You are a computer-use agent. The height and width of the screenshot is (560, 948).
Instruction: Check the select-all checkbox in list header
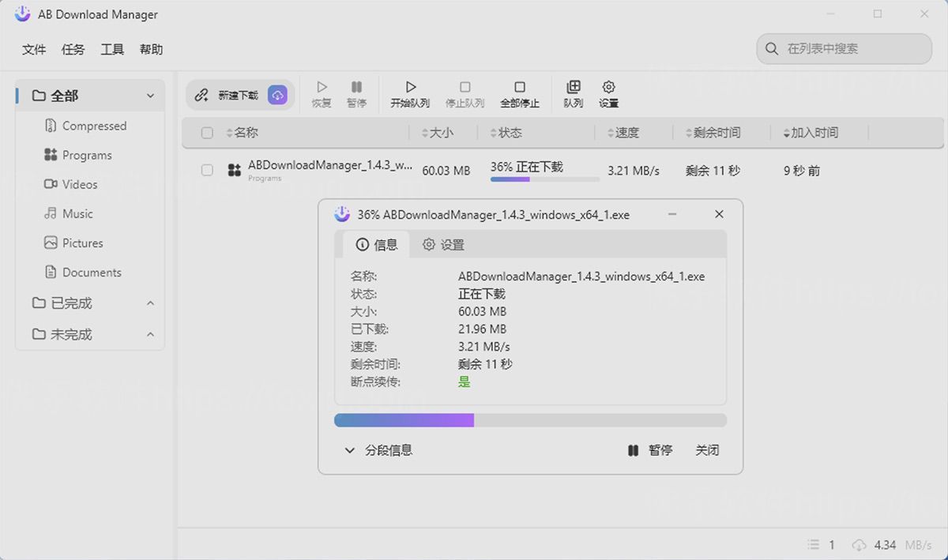pos(206,132)
